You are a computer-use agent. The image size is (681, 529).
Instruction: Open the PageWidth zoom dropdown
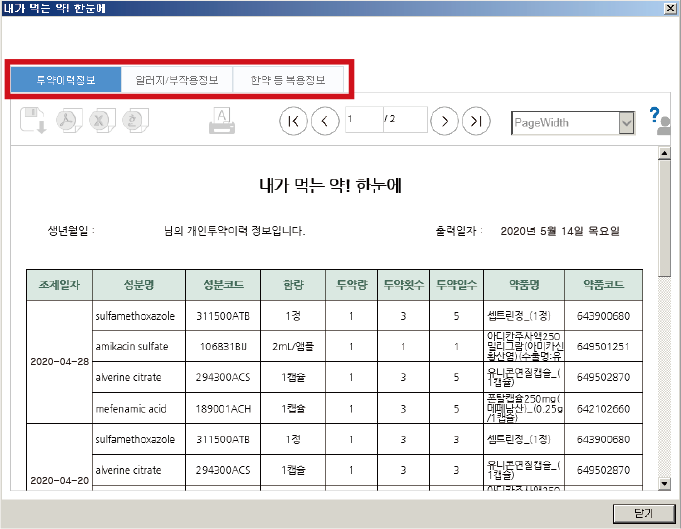coord(626,123)
